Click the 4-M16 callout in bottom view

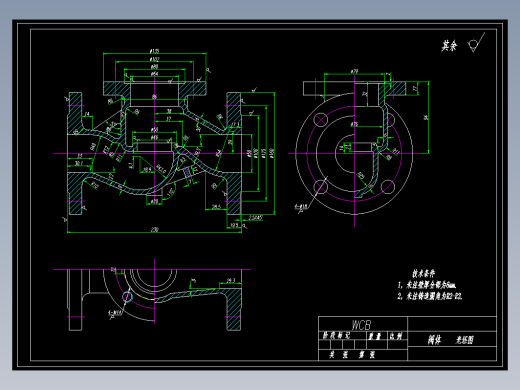click(115, 313)
